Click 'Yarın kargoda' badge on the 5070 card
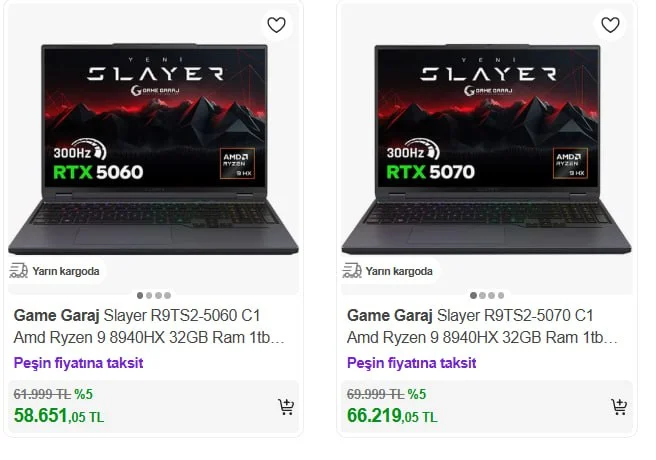This screenshot has height=460, width=656. tap(398, 271)
